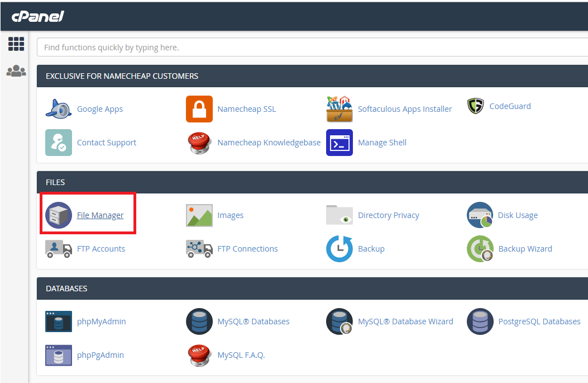Image resolution: width=588 pixels, height=383 pixels.
Task: Click the search field 'Find functions quickly'
Action: click(x=312, y=48)
